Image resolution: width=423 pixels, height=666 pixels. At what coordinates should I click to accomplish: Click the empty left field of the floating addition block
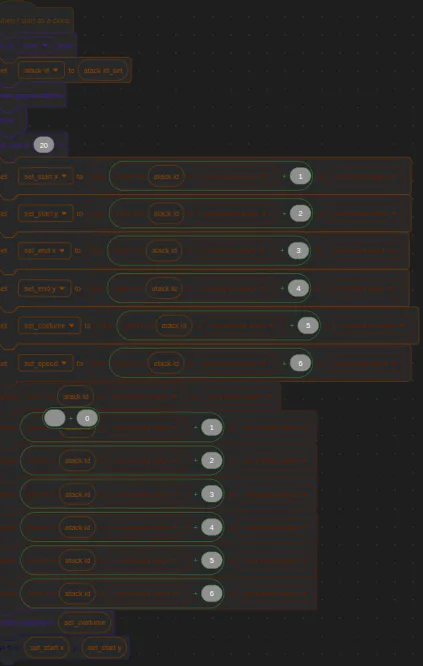tap(55, 418)
